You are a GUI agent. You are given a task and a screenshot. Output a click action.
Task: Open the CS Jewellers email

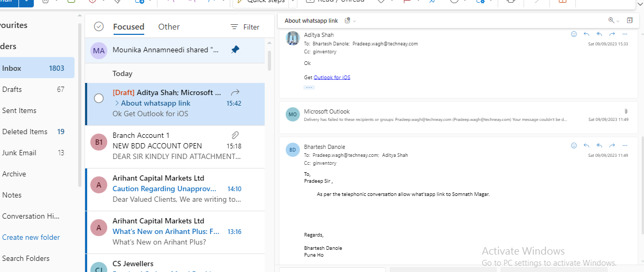pos(175,263)
